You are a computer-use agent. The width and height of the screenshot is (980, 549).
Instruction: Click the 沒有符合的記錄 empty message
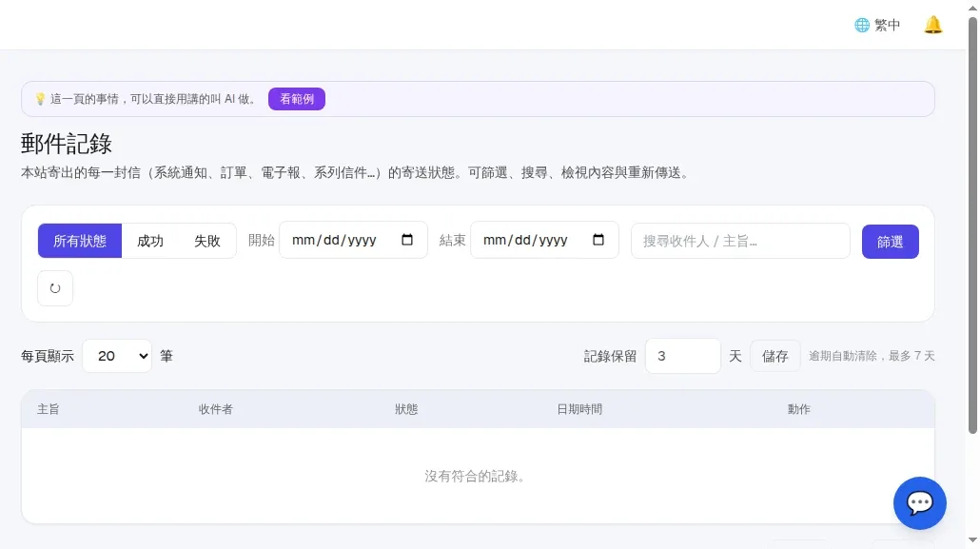tap(476, 476)
